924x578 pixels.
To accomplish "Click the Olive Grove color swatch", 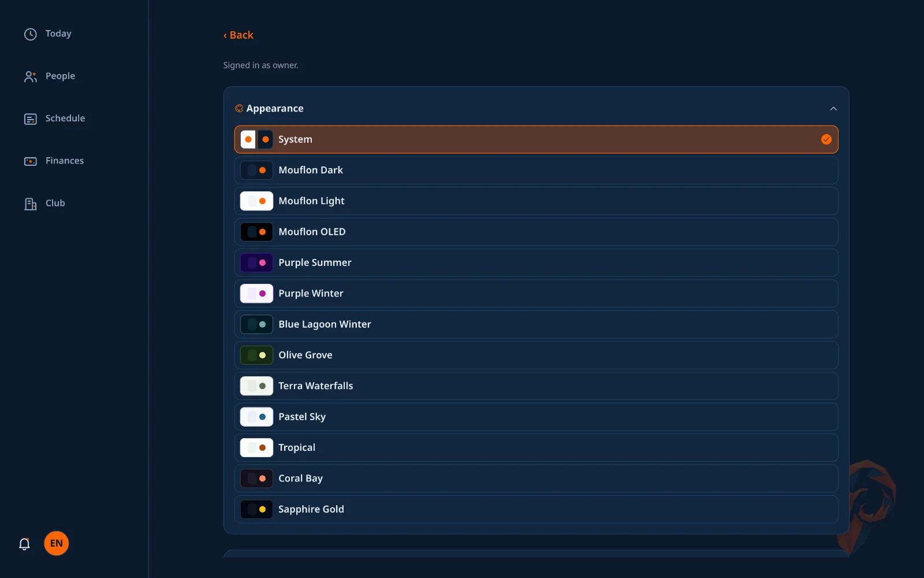I will pyautogui.click(x=256, y=355).
